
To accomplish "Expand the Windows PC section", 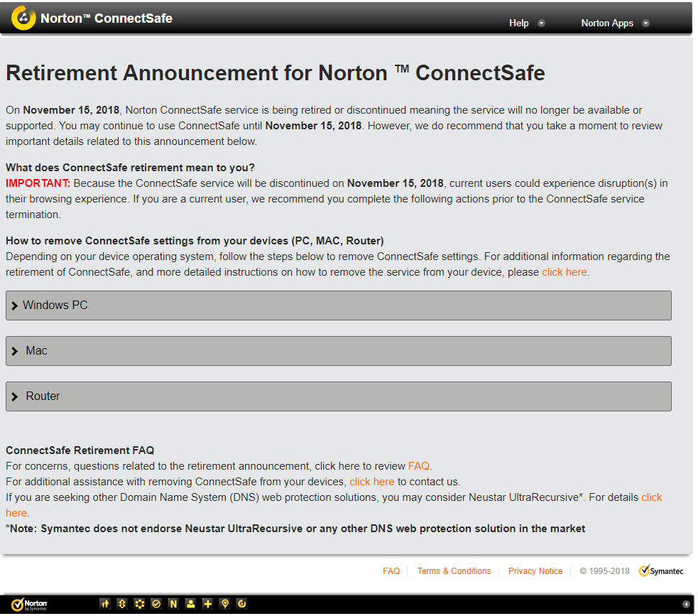I will [338, 306].
